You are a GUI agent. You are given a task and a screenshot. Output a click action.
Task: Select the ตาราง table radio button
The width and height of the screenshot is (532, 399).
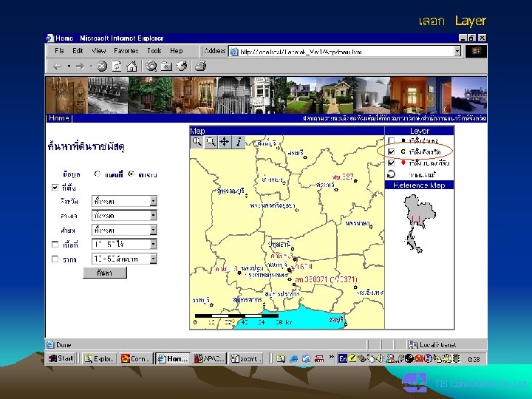(132, 174)
